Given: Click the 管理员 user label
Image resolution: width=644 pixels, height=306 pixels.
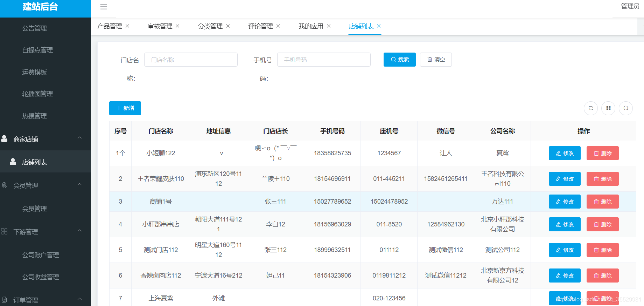Looking at the screenshot, I should coord(630,6).
